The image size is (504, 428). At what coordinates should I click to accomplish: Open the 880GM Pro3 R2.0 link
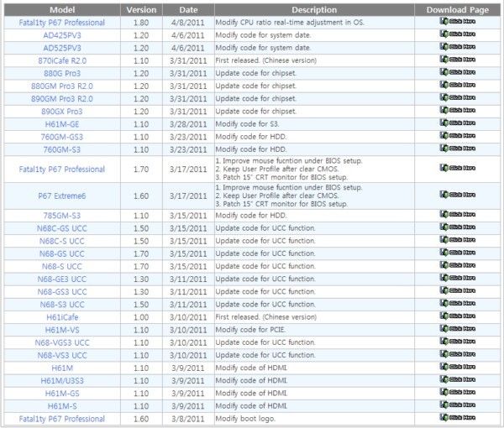pyautogui.click(x=62, y=86)
